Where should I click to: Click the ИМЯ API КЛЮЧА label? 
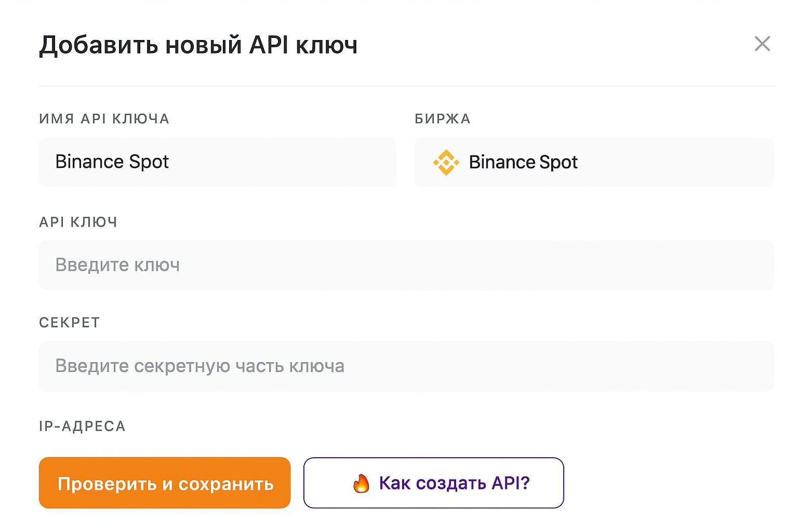(x=104, y=119)
